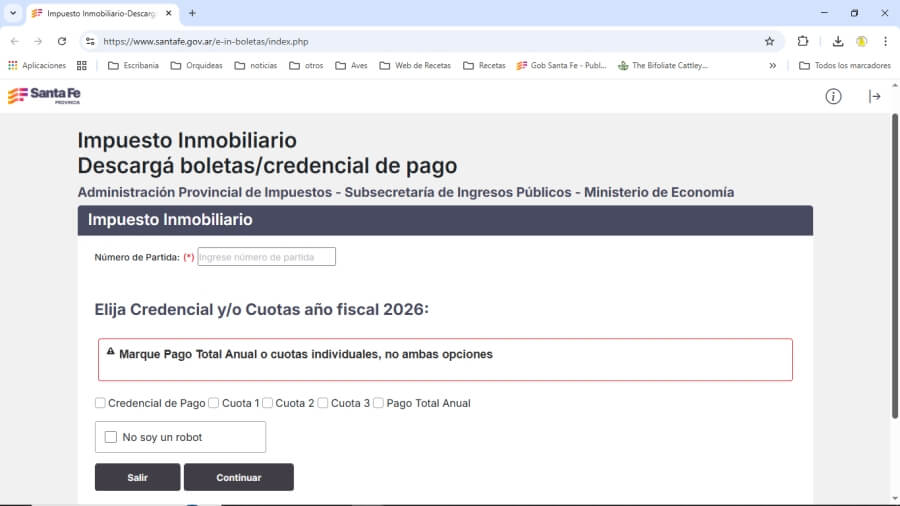Go forward in browser history
The image size is (900, 506).
[38, 41]
